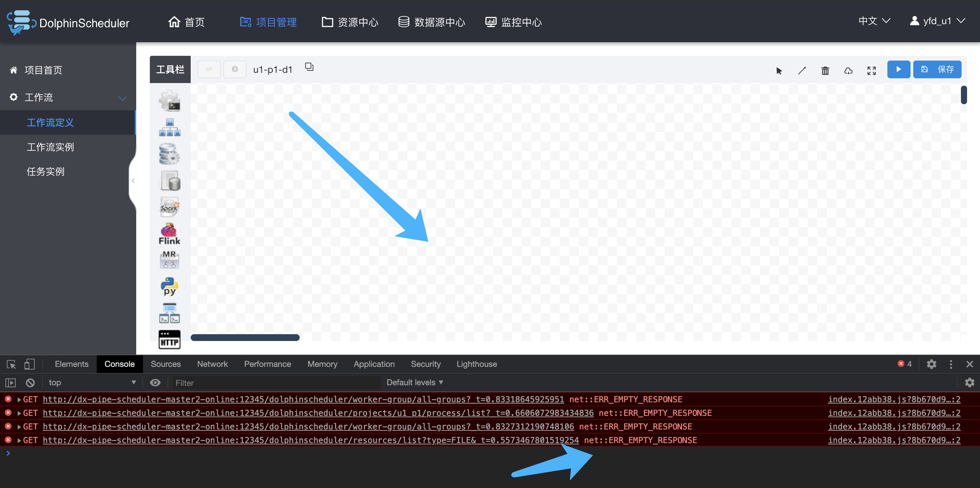Copy the workflow name u1-p1-d1
This screenshot has width=980, height=488.
point(309,67)
